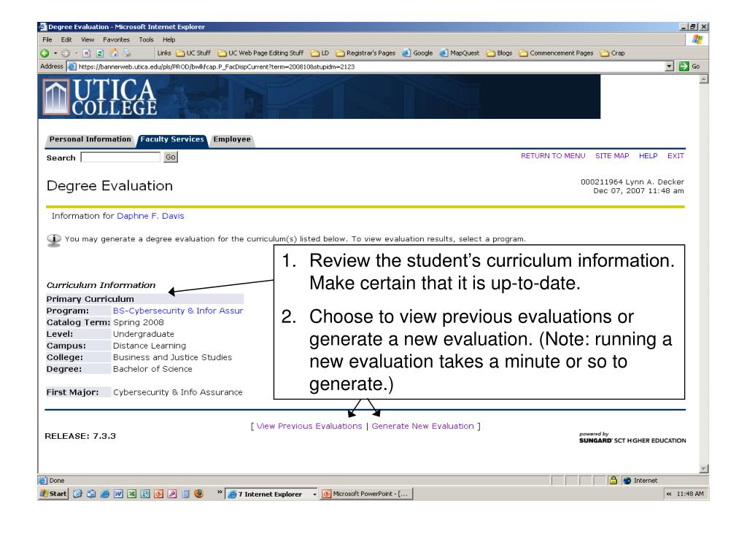Select BS-Cybersecurity & Infor Assur program
This screenshot has height=560, width=747.
click(x=178, y=311)
